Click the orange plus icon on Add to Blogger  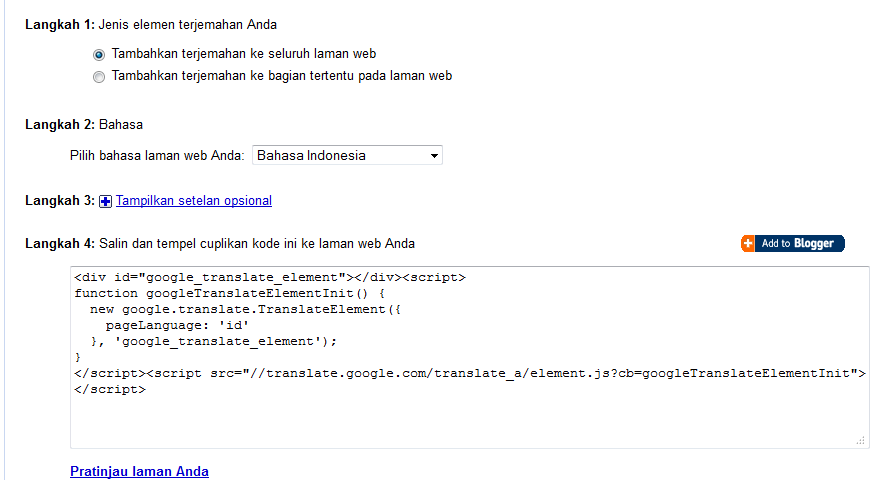click(748, 243)
